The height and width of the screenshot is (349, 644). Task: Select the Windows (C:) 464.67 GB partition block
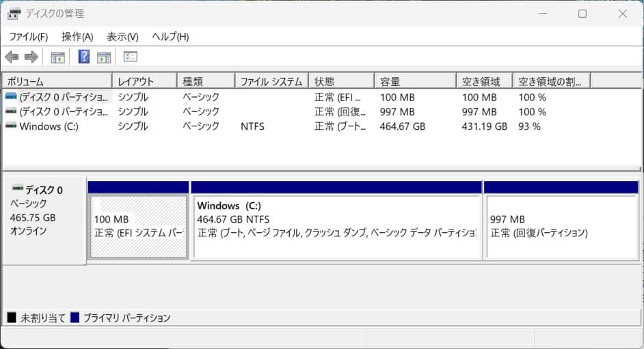(x=336, y=226)
